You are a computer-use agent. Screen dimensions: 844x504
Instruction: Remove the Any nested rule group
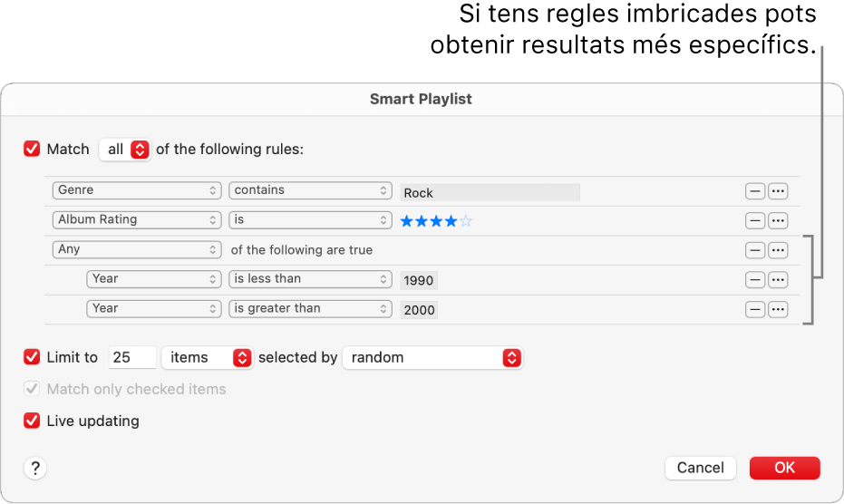click(x=755, y=250)
